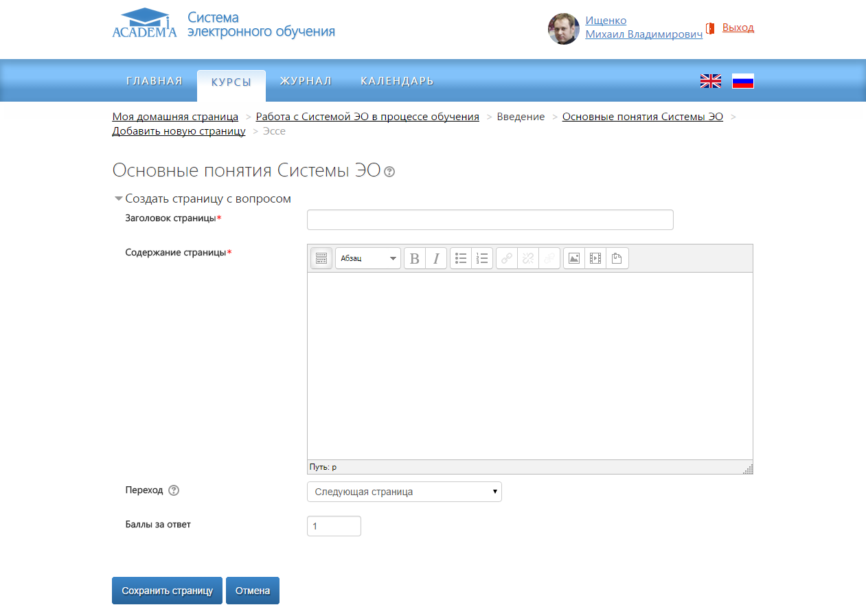
Task: Insert a numbered list
Action: 482,258
